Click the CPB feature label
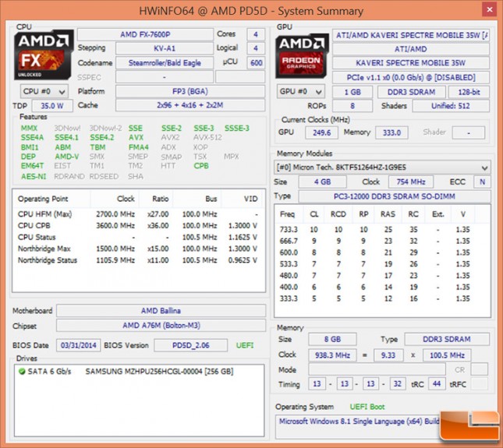The image size is (503, 448). coord(201,166)
